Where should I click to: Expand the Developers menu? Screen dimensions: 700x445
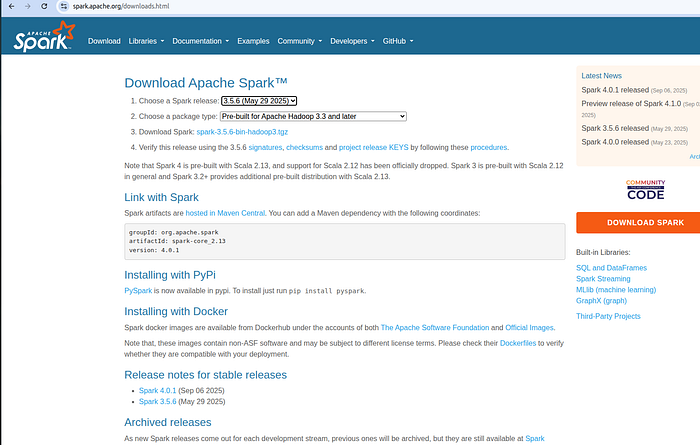tap(352, 41)
